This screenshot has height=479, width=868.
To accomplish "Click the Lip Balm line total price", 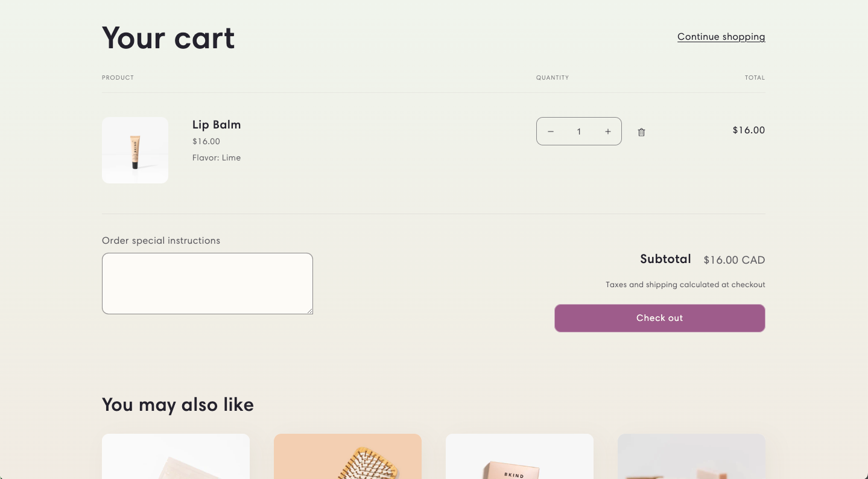I will [x=749, y=130].
